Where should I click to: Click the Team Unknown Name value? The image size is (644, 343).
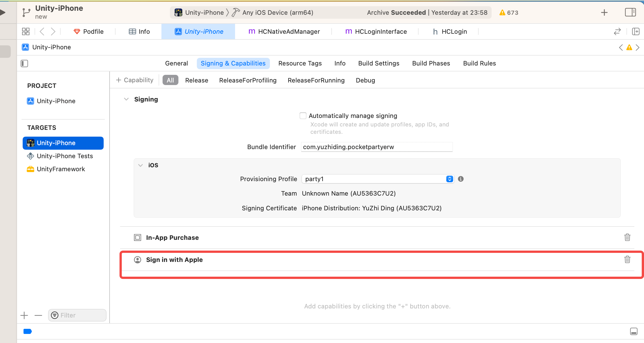coord(349,194)
